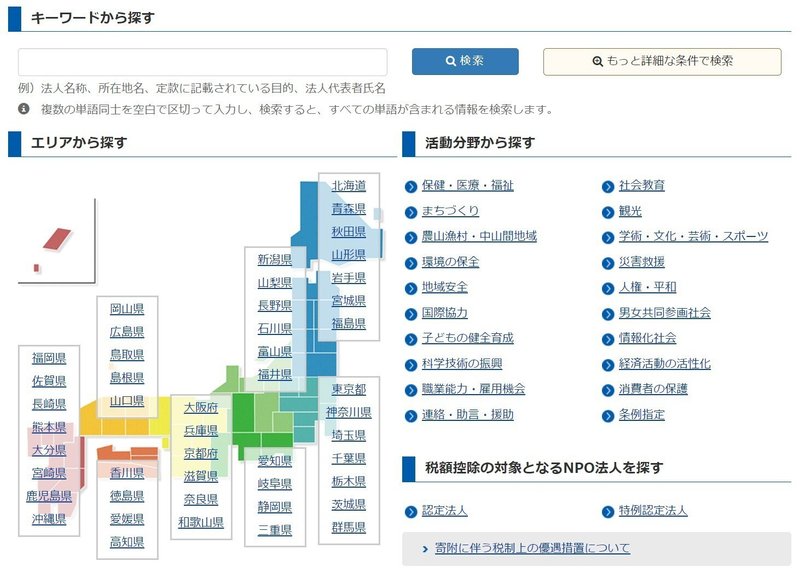Open the 災害救援 activity field link
800x578 pixels.
click(642, 262)
